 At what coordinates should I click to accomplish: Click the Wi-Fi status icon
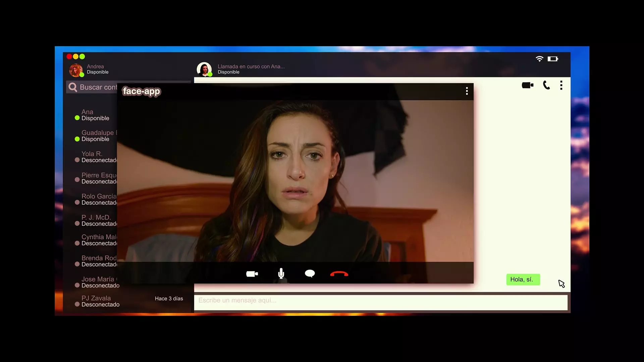(539, 59)
